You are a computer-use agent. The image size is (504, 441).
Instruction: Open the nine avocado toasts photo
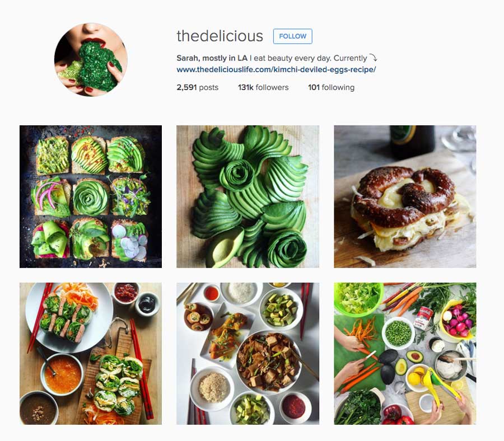[x=91, y=196]
